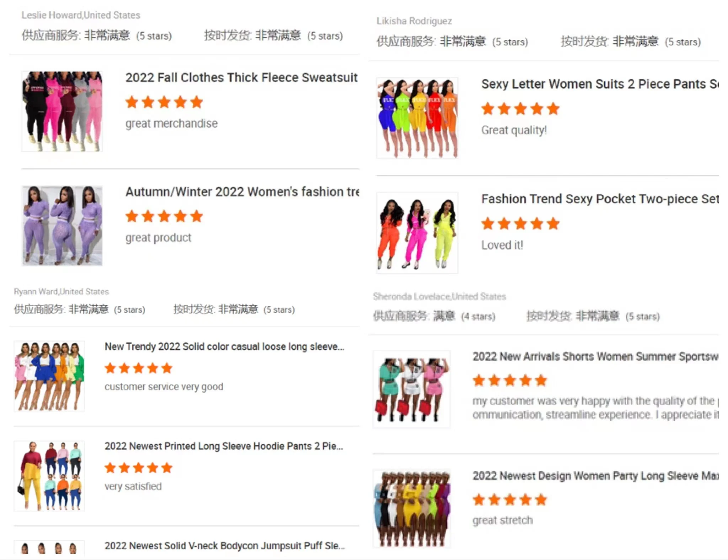Viewport: 728px width, 560px height.
Task: Open the Sexy Letter Women Suits thumbnail
Action: tap(417, 118)
